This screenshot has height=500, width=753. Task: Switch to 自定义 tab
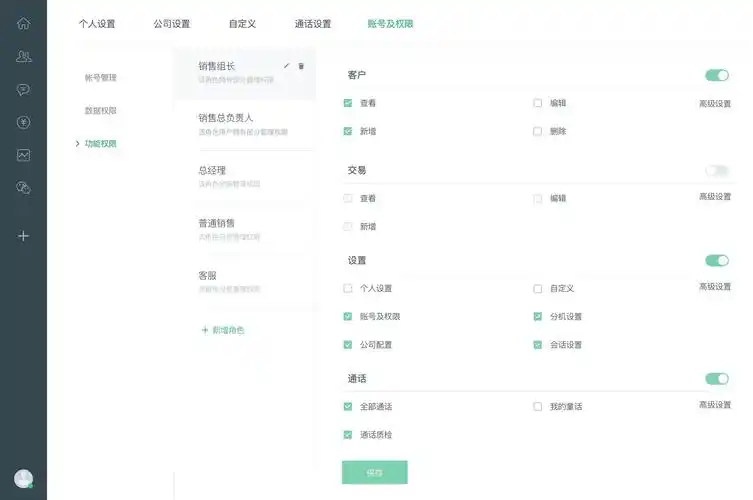click(242, 24)
